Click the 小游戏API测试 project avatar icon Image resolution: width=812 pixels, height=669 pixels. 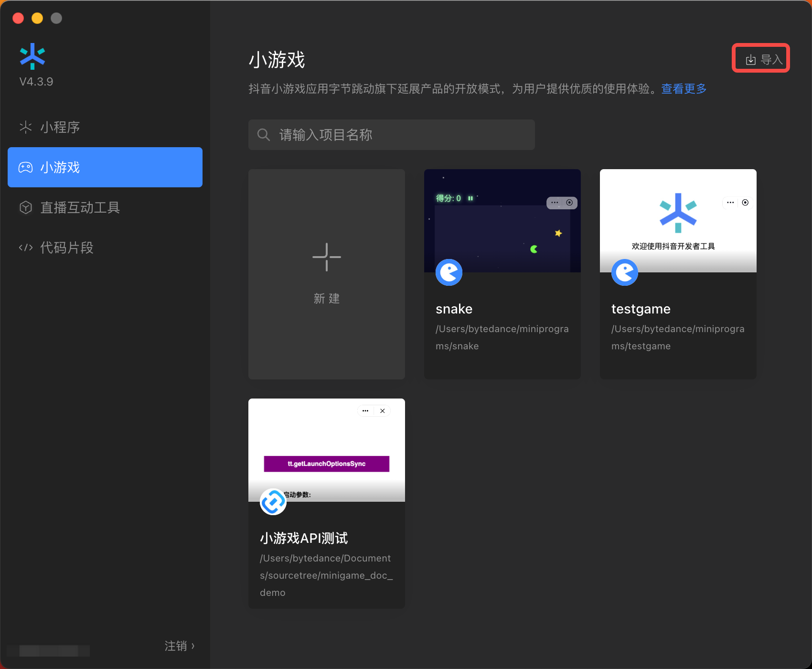[x=273, y=502]
